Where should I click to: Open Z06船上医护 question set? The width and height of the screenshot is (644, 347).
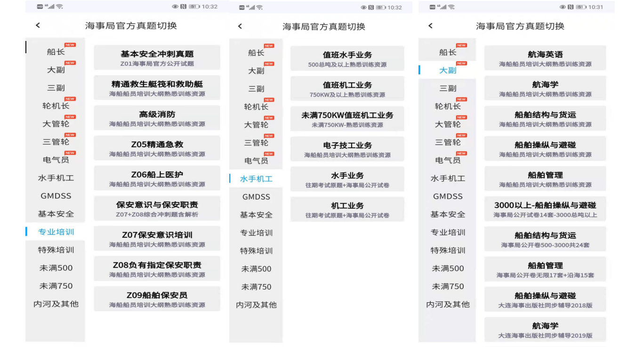pos(157,178)
